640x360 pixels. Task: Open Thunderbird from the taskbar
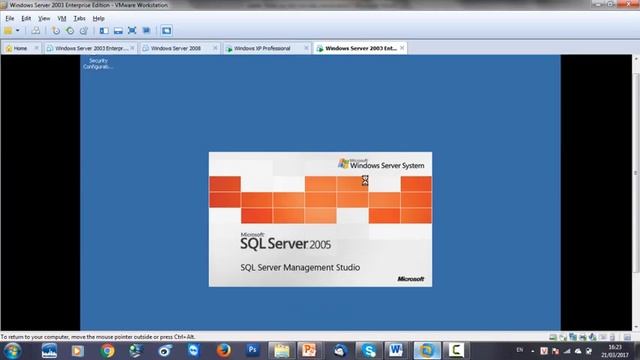pyautogui.click(x=340, y=351)
